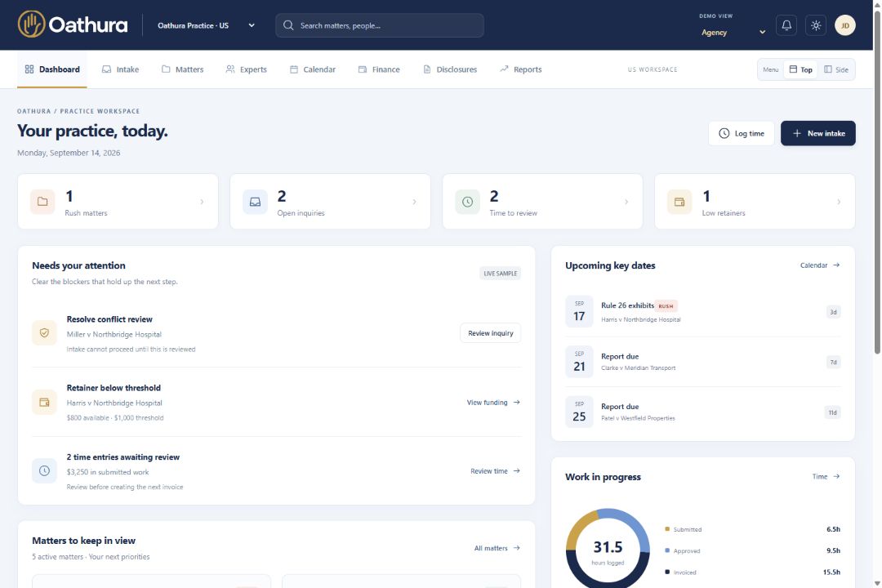Click the Intake tray icon
Screen dimensions: 882x588
(106, 69)
